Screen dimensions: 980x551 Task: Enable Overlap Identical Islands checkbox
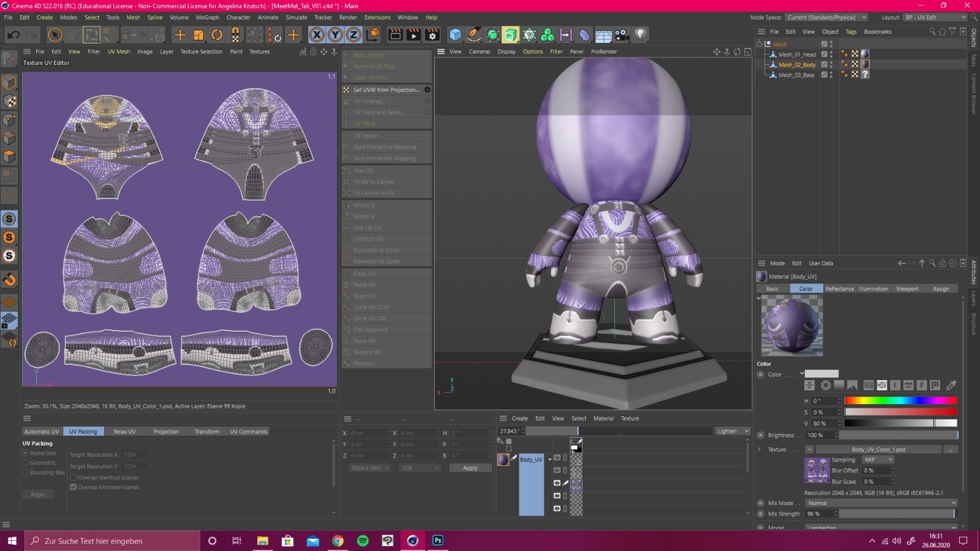pyautogui.click(x=73, y=478)
